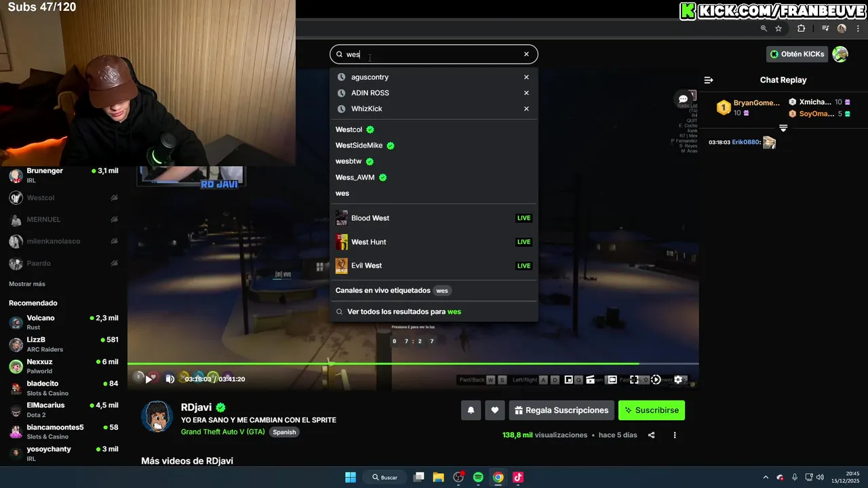Click Obtén KICKs button
This screenshot has width=868, height=488.
pos(797,54)
